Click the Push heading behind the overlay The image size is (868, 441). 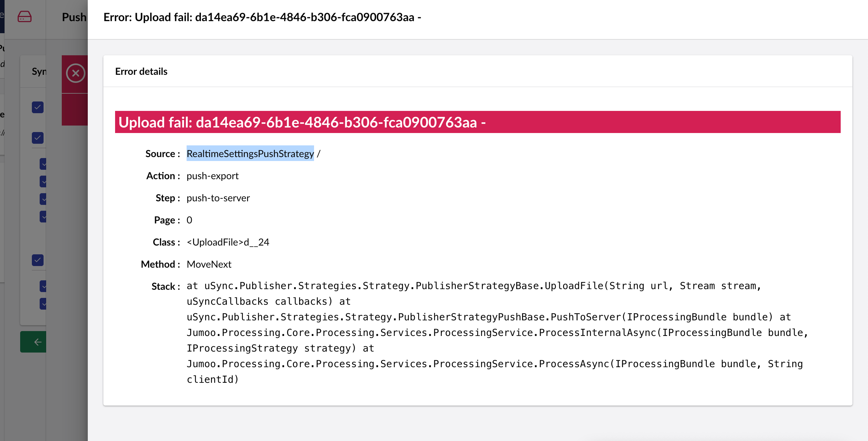(x=74, y=17)
